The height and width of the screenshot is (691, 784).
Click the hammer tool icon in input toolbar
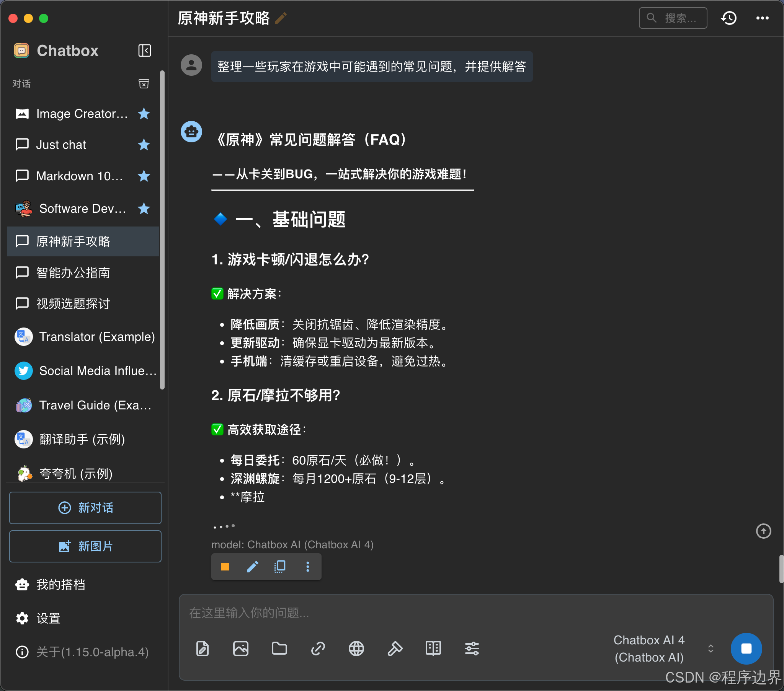click(395, 649)
